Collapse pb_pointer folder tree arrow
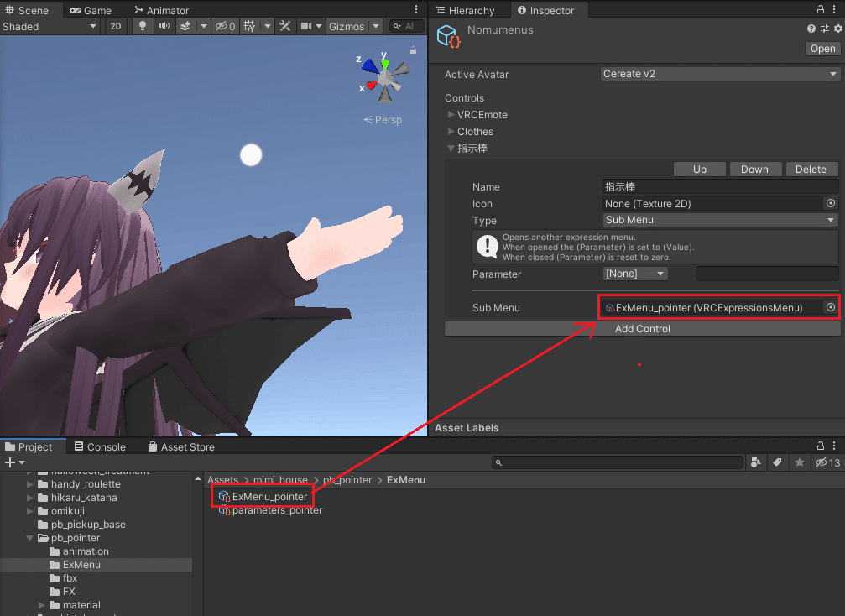The image size is (845, 616). coord(30,538)
